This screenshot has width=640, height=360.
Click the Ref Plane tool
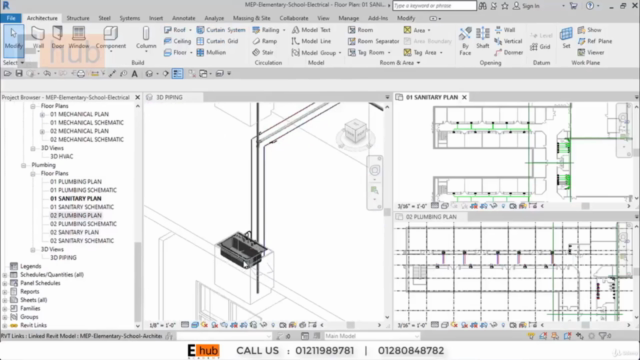595,41
